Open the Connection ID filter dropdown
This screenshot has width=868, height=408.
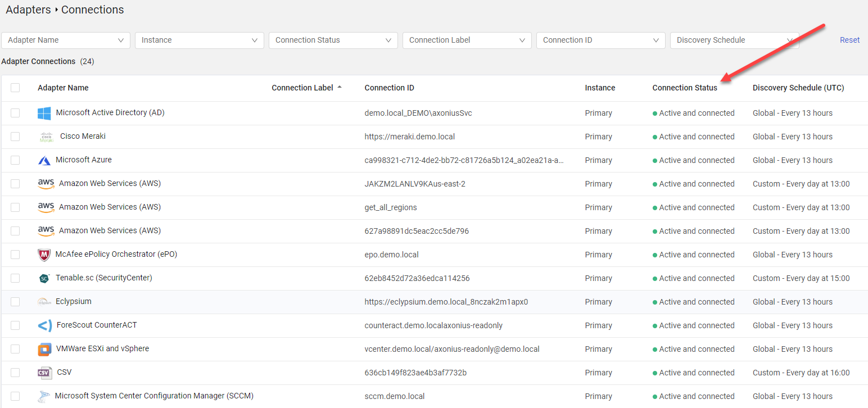(601, 40)
